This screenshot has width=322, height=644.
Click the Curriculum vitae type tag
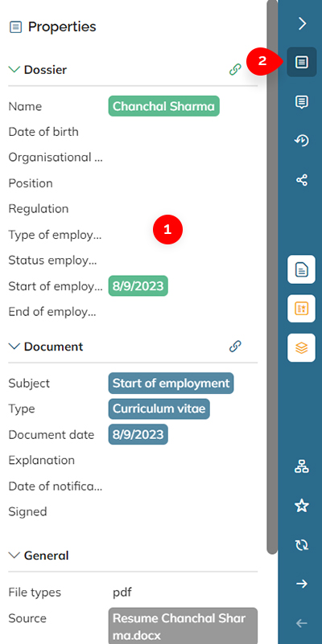click(159, 408)
